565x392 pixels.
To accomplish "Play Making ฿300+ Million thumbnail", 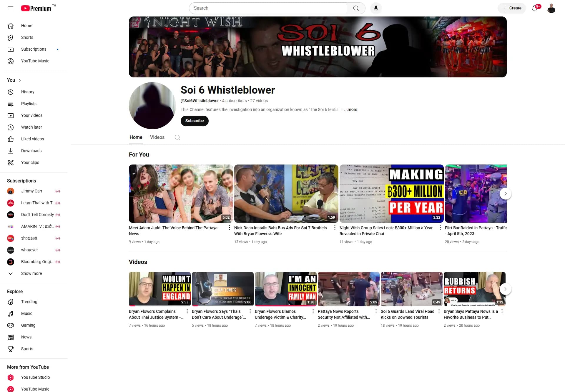I will [x=392, y=194].
